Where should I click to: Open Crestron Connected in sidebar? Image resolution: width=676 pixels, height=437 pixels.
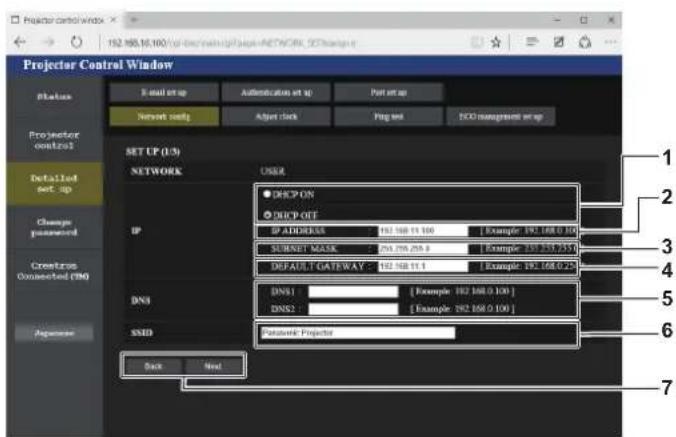point(53,271)
